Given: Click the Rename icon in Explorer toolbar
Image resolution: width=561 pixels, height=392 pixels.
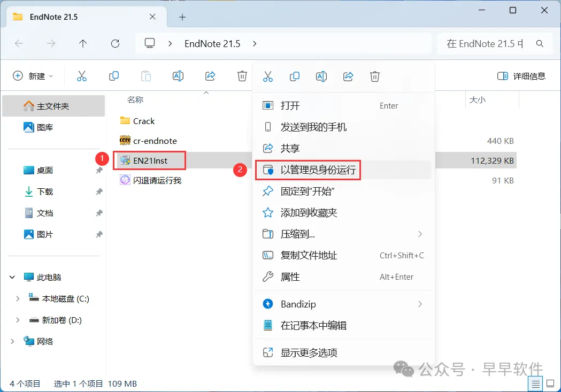Looking at the screenshot, I should (178, 76).
